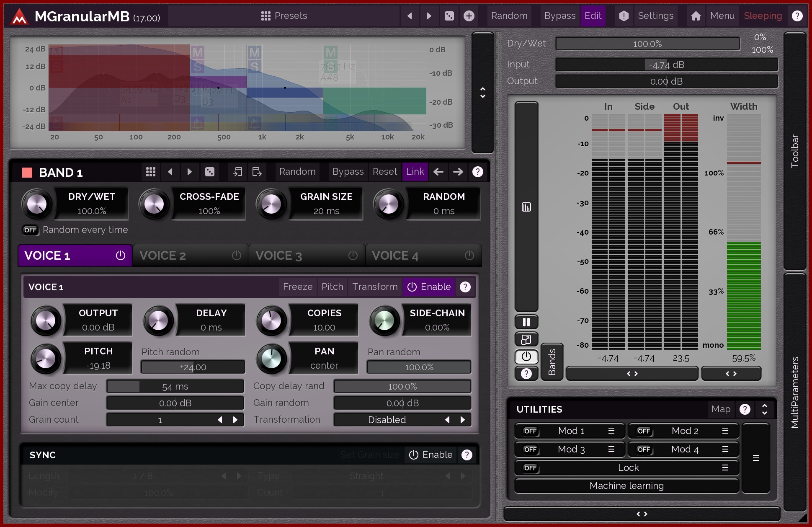The height and width of the screenshot is (527, 812).
Task: Open the Mod 1 menu icon
Action: 611,431
